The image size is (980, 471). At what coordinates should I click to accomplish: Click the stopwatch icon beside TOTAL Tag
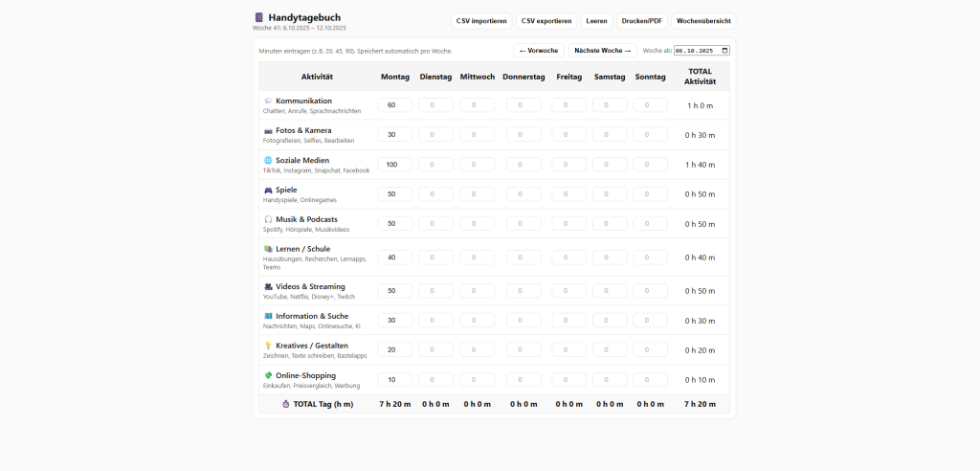285,404
